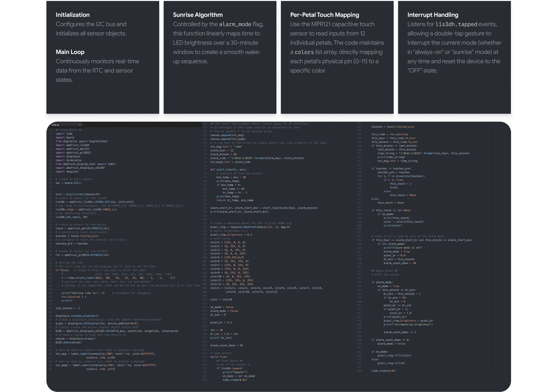Screen dimensions: 557x392
Task: Click the Main Loop heading
Action: 70,52
